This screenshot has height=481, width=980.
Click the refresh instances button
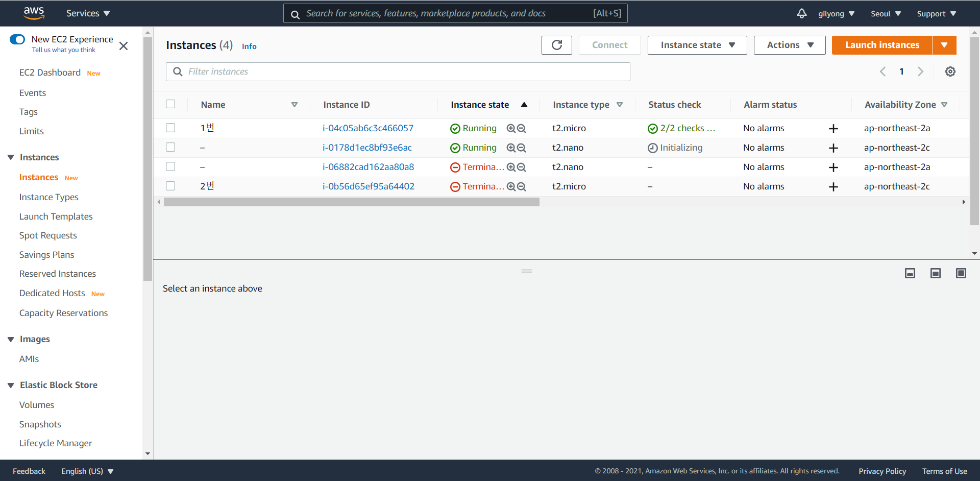pyautogui.click(x=557, y=45)
